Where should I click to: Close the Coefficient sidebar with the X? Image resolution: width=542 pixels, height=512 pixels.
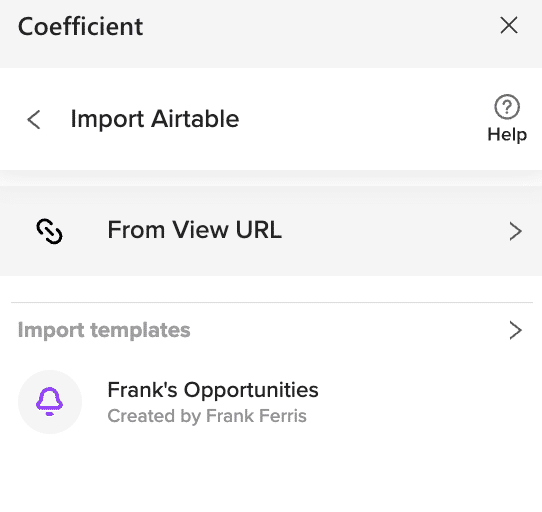pos(509,25)
